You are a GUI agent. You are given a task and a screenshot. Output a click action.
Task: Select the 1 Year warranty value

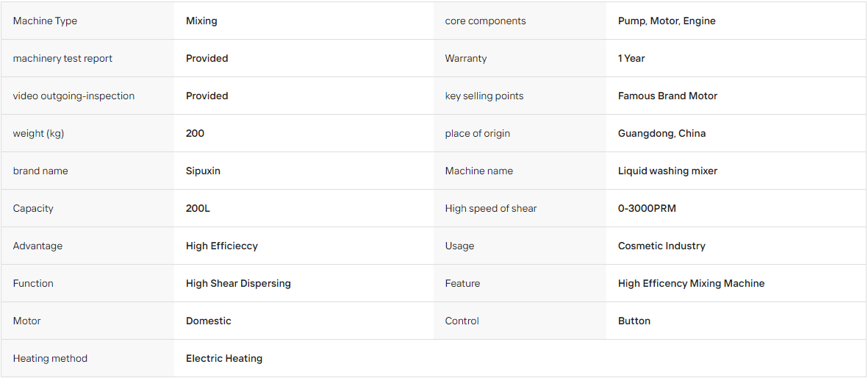tap(631, 58)
